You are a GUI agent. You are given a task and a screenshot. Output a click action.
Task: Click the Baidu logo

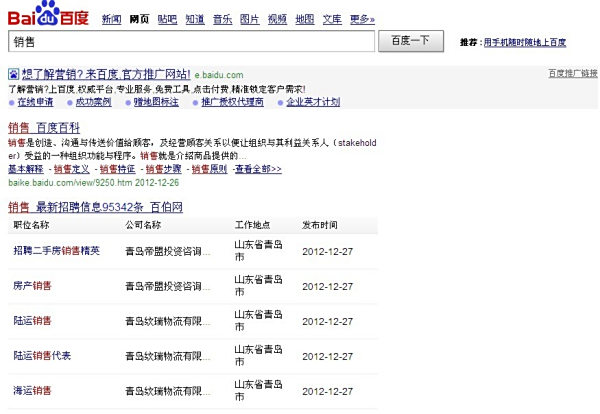click(x=48, y=13)
